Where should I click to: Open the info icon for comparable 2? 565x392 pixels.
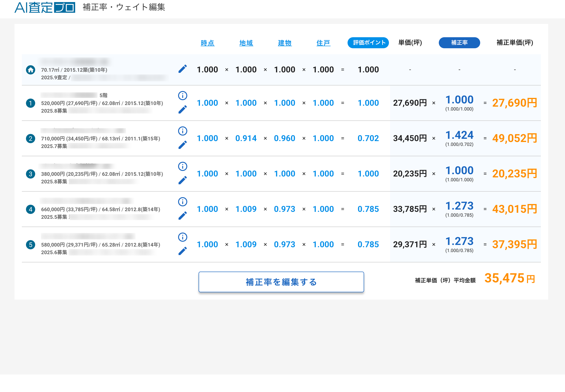[183, 131]
